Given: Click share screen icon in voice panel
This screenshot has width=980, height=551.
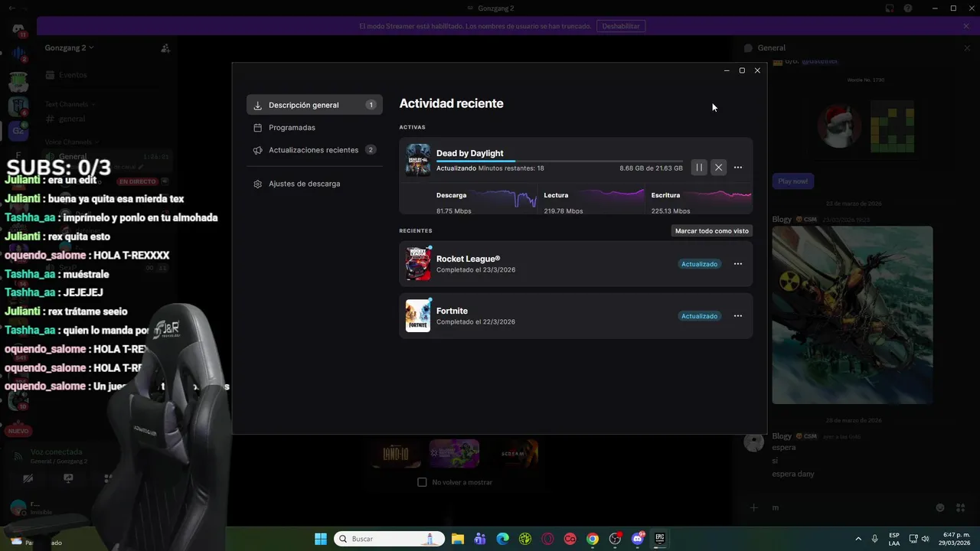Looking at the screenshot, I should point(68,478).
